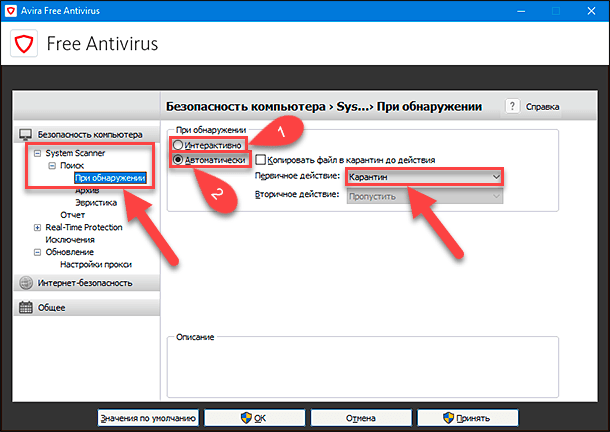
Task: Select Обновление in the tree
Action: [70, 252]
